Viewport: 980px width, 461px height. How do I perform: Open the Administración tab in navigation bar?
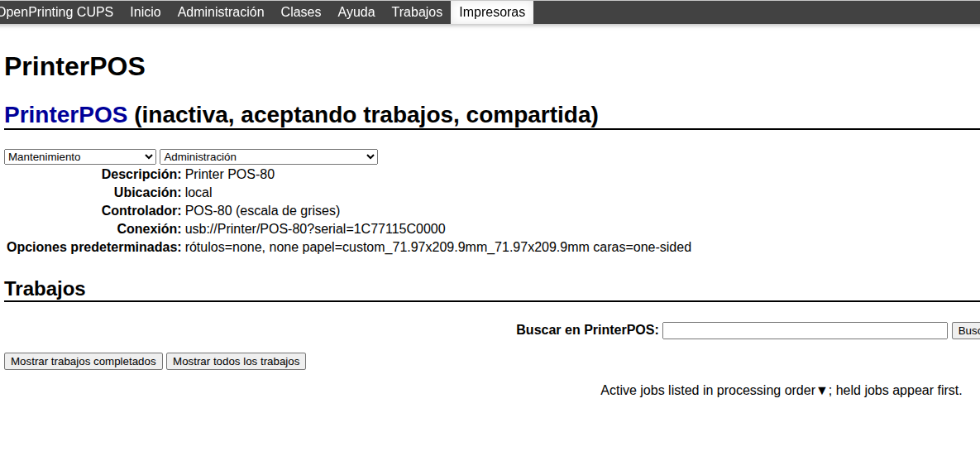pyautogui.click(x=221, y=12)
